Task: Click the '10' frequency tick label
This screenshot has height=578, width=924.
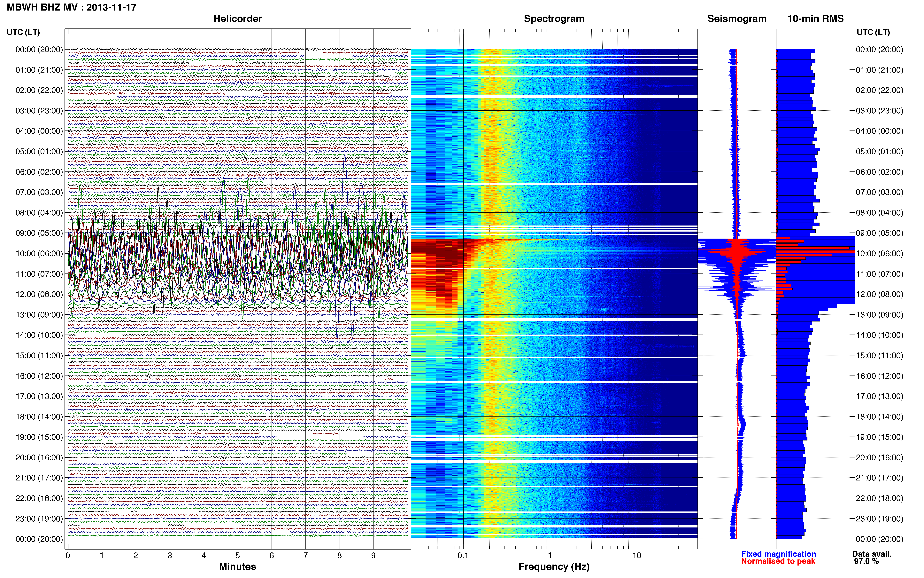Action: 637,555
